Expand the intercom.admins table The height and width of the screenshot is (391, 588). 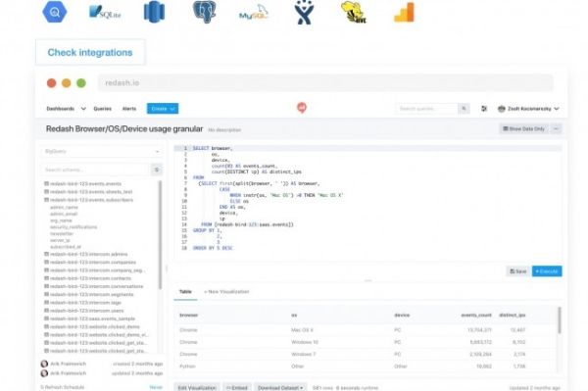coord(86,254)
